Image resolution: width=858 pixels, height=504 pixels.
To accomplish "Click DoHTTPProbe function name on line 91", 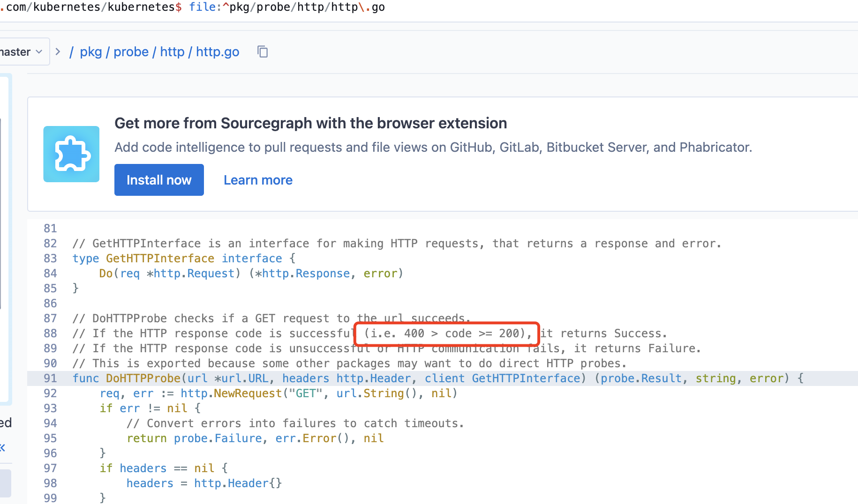I will (143, 378).
